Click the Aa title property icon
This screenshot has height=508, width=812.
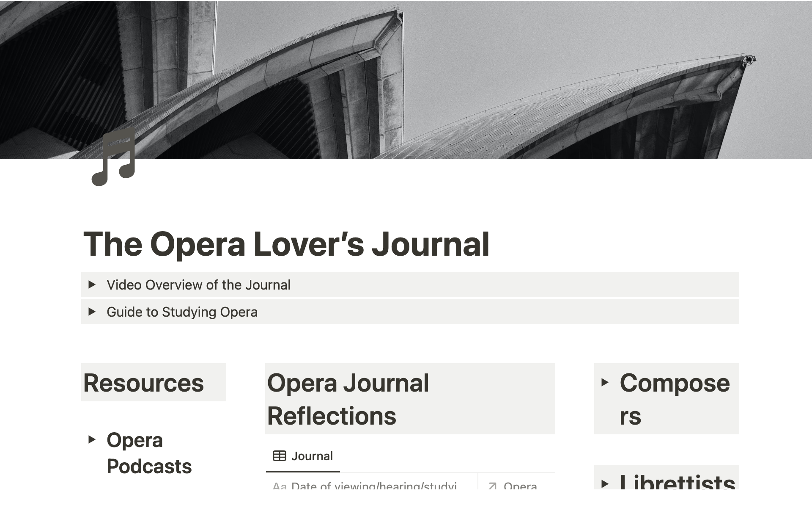click(x=280, y=486)
